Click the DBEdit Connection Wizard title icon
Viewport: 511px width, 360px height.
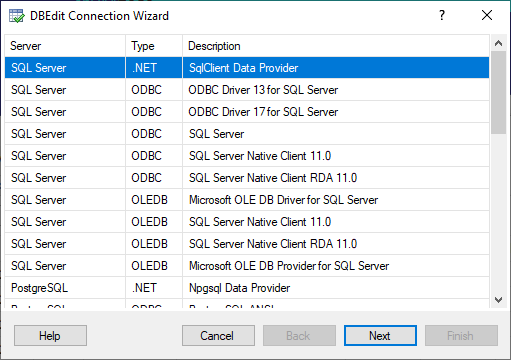(x=17, y=16)
